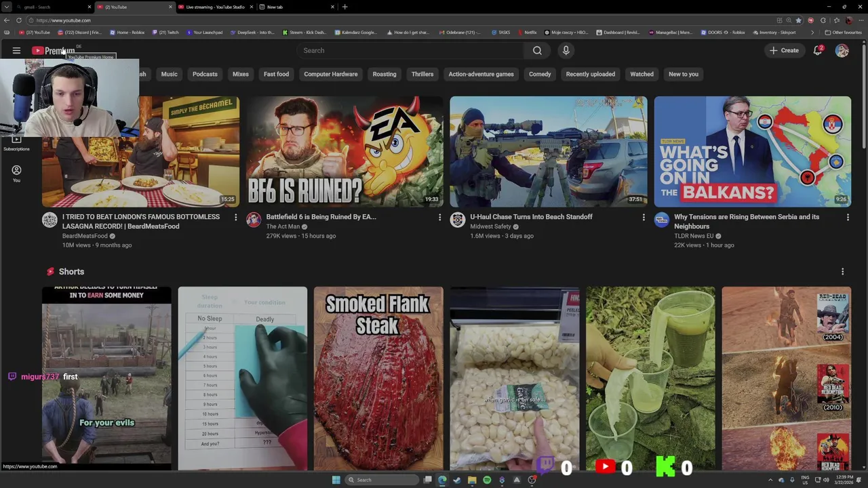This screenshot has width=868, height=488.
Task: Open the Discord bookmark
Action: (80, 33)
